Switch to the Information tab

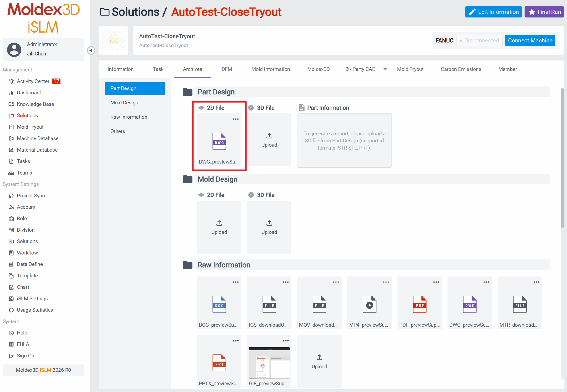point(120,69)
